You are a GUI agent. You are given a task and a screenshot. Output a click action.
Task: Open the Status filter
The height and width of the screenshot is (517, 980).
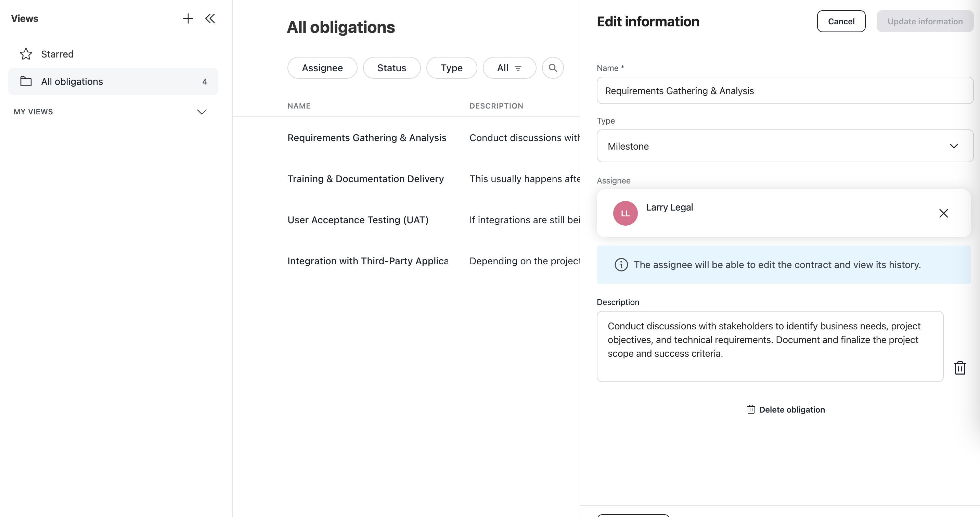[391, 68]
